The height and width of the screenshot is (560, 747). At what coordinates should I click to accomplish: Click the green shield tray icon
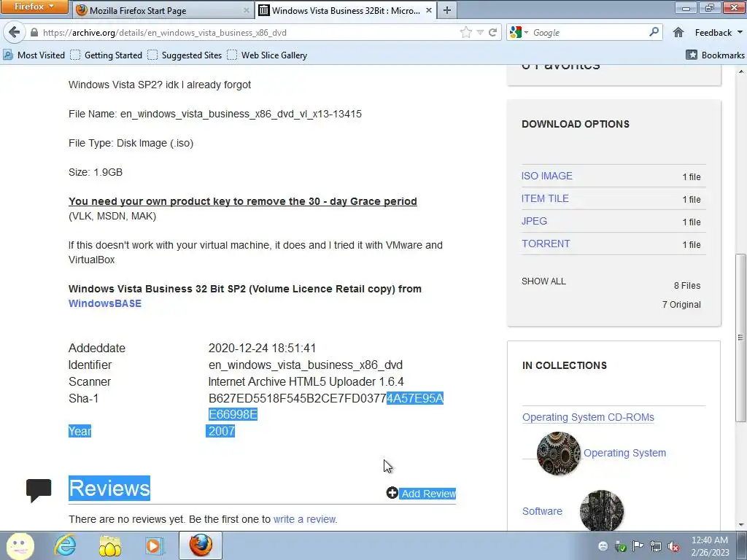pyautogui.click(x=620, y=546)
